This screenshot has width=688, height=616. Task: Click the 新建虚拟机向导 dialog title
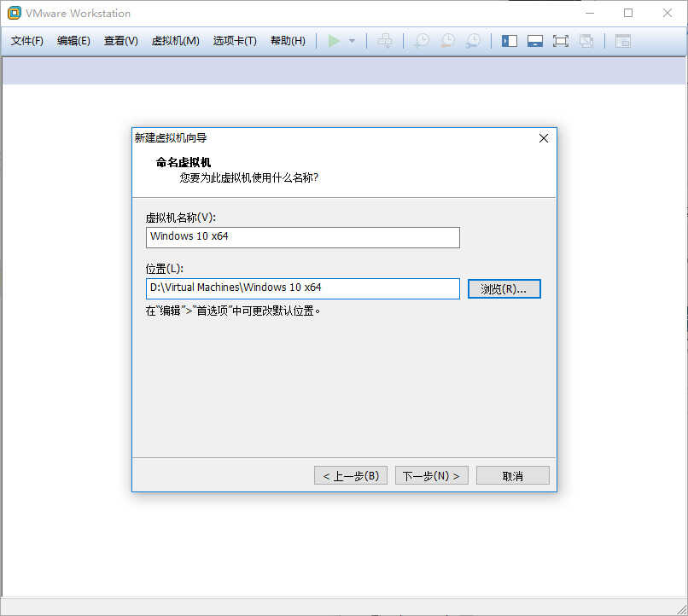(x=171, y=138)
